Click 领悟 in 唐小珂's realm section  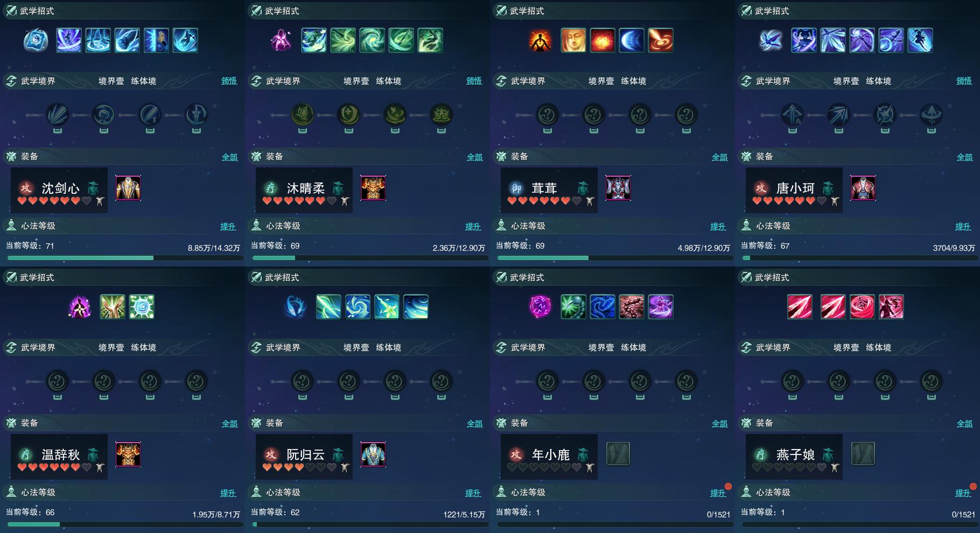point(964,81)
